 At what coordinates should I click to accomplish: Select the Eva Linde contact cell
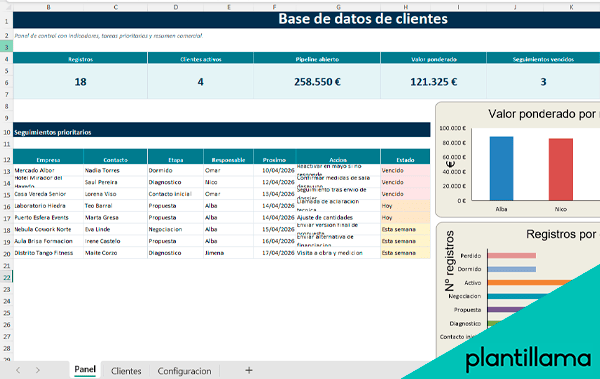(115, 229)
